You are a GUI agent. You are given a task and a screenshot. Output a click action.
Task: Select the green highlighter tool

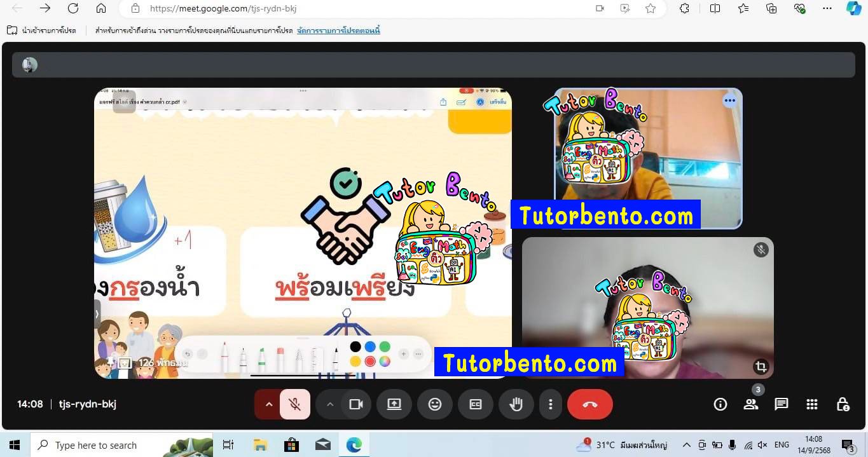(x=261, y=359)
